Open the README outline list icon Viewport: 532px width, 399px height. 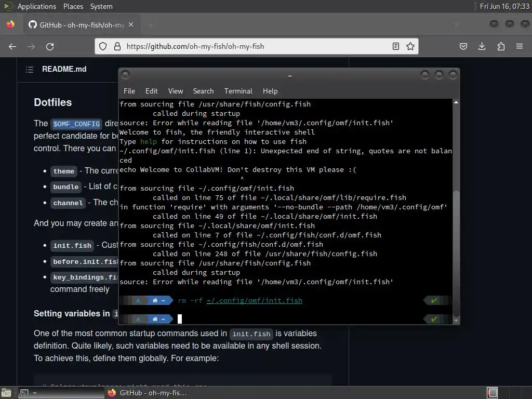(x=30, y=70)
